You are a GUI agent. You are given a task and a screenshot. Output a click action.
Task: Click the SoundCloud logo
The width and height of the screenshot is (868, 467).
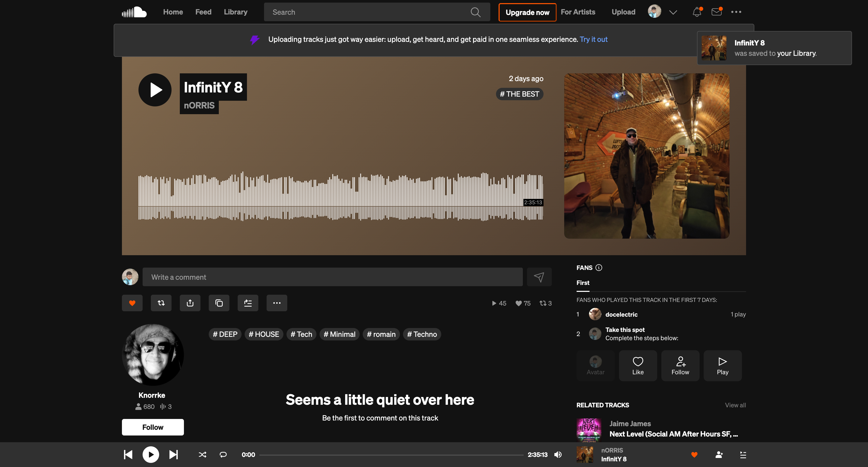tap(134, 12)
